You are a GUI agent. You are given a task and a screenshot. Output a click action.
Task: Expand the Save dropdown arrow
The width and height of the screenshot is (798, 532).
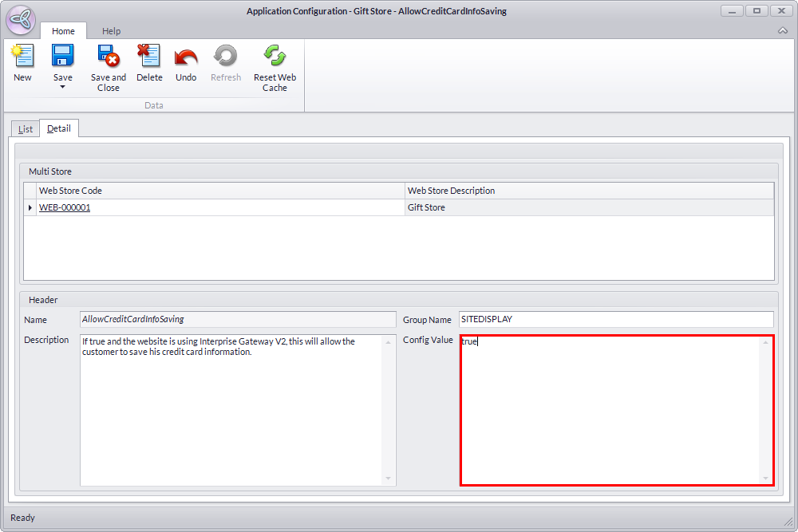coord(62,87)
